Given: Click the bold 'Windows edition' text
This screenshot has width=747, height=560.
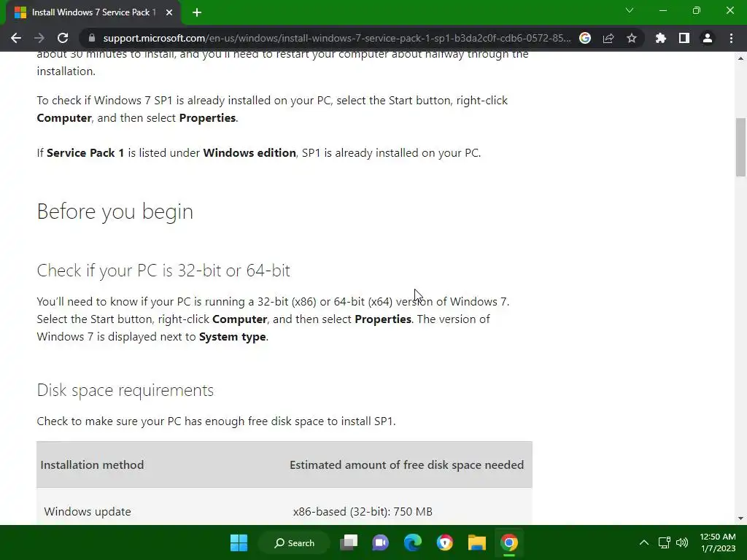Looking at the screenshot, I should pos(249,153).
